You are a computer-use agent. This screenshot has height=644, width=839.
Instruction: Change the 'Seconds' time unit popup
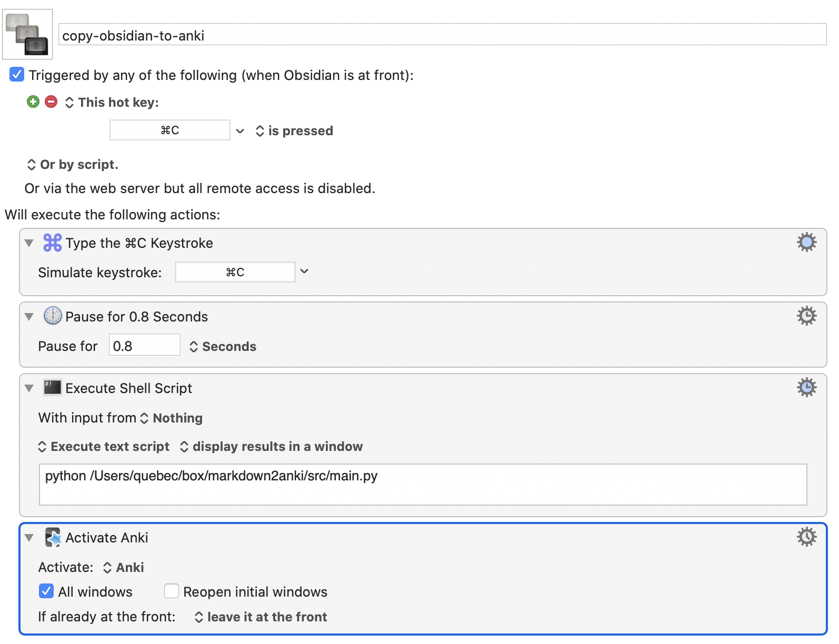(223, 347)
